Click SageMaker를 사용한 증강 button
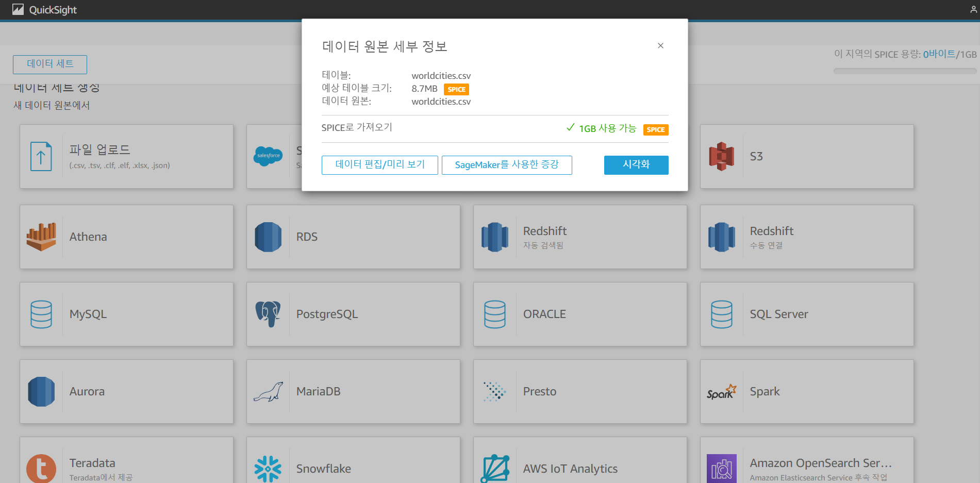980x483 pixels. (x=507, y=165)
